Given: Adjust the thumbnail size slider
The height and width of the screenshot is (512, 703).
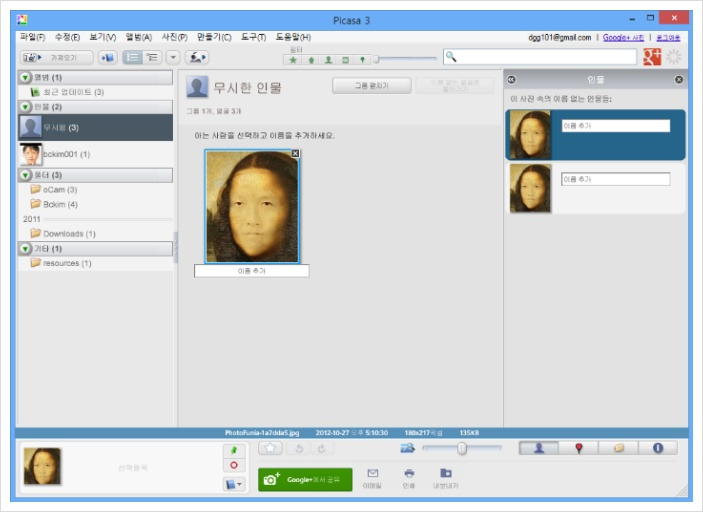Looking at the screenshot, I should (x=462, y=448).
